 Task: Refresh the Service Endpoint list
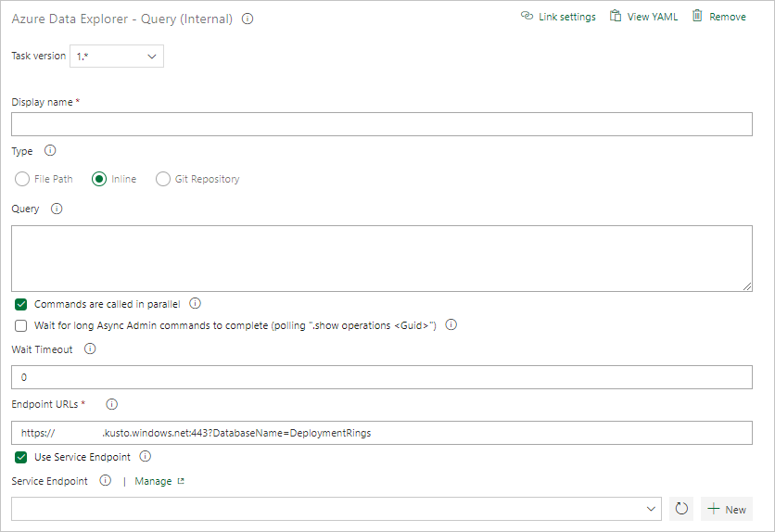(680, 509)
